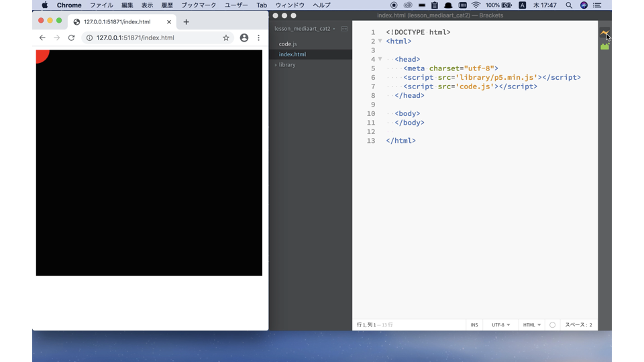The width and height of the screenshot is (644, 362).
Task: Open the 表示 menu
Action: (147, 5)
